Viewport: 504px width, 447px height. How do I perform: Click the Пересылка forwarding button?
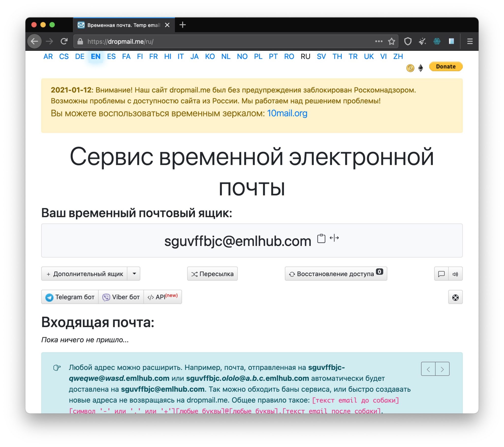(212, 273)
